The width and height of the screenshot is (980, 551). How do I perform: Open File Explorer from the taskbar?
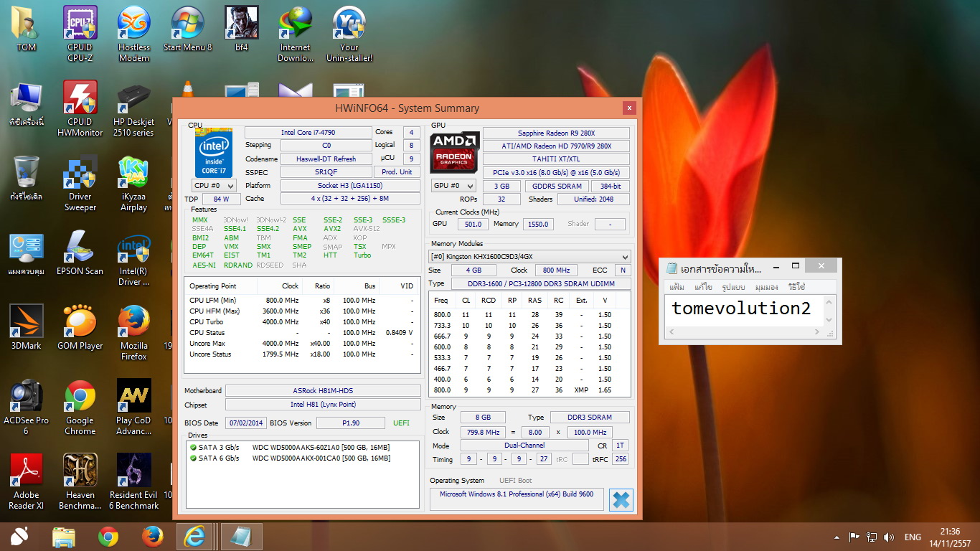(64, 537)
